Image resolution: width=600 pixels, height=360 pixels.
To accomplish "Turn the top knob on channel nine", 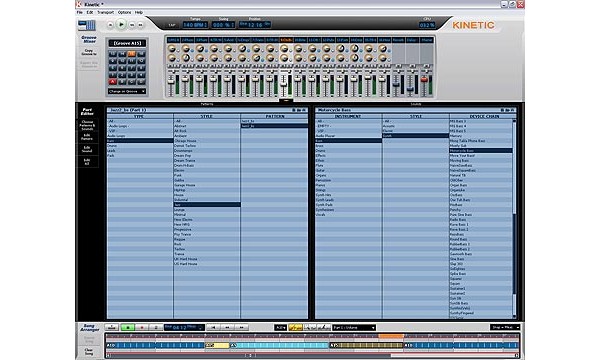I will [284, 49].
